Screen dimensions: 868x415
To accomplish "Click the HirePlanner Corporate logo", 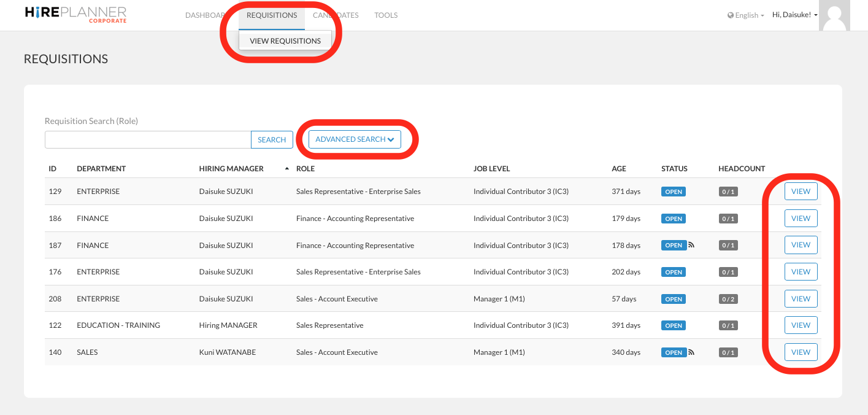I will pos(75,15).
